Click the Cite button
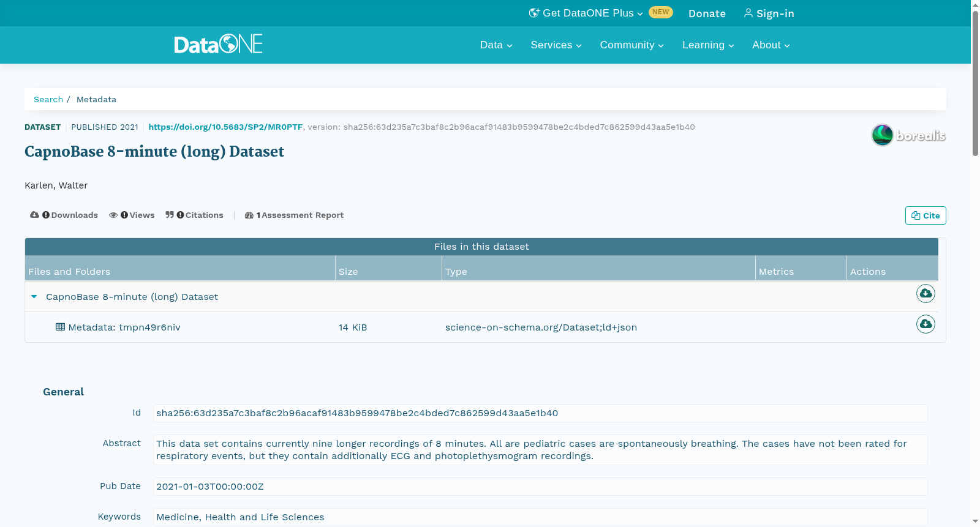The image size is (980, 527). (x=925, y=215)
